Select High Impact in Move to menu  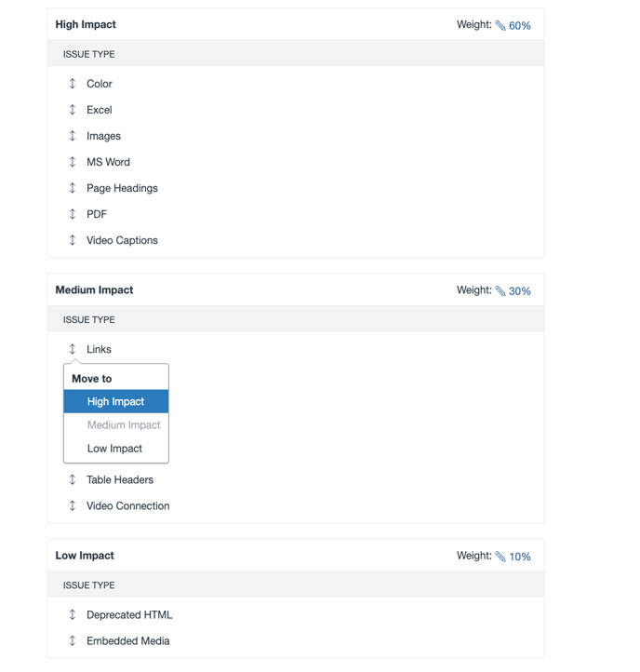pyautogui.click(x=115, y=402)
